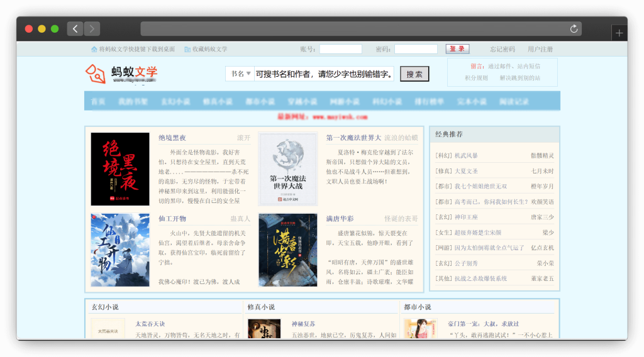
Task: Open the 仙工开物 book cover
Action: [x=120, y=250]
